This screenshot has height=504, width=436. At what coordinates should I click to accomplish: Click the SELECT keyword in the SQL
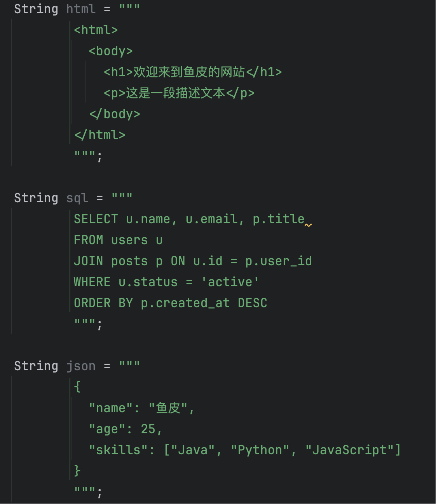(x=96, y=219)
